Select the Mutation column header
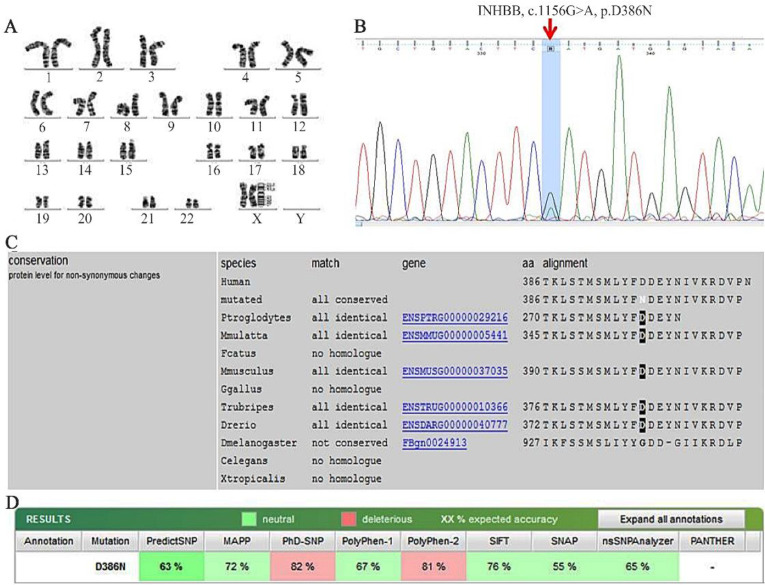 (x=110, y=541)
